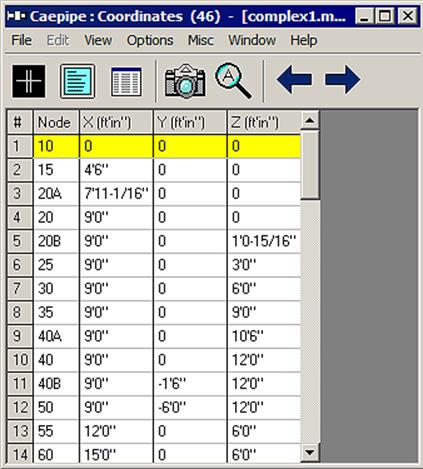The height and width of the screenshot is (469, 423).
Task: Open the File menu
Action: [21, 40]
